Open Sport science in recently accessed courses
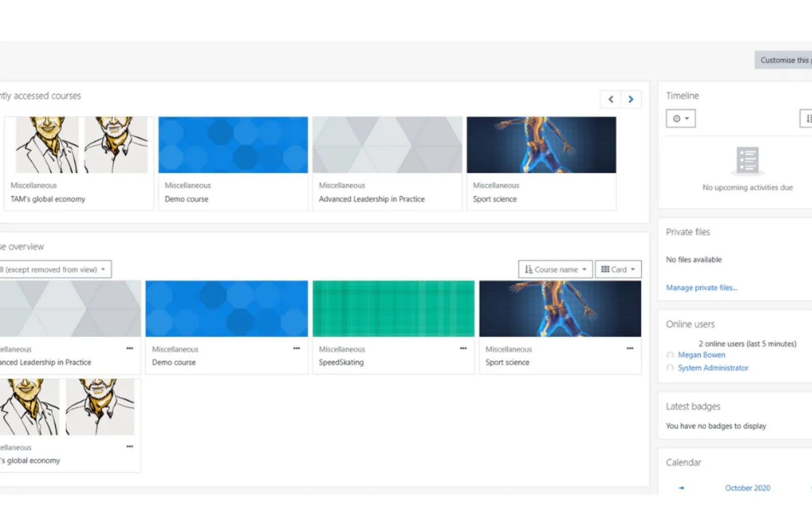Screen dimensions: 812x508 point(495,199)
